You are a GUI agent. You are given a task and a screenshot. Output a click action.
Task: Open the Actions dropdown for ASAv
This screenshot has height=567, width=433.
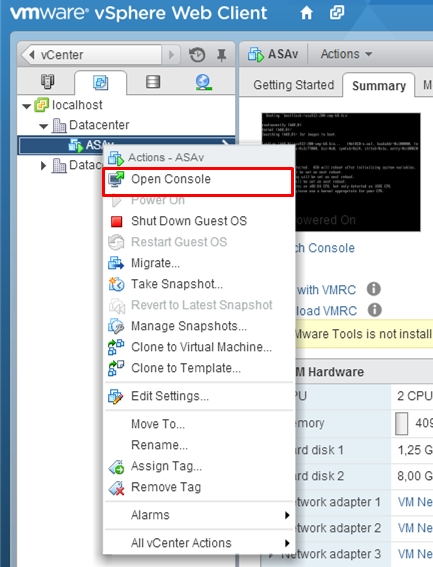point(346,54)
